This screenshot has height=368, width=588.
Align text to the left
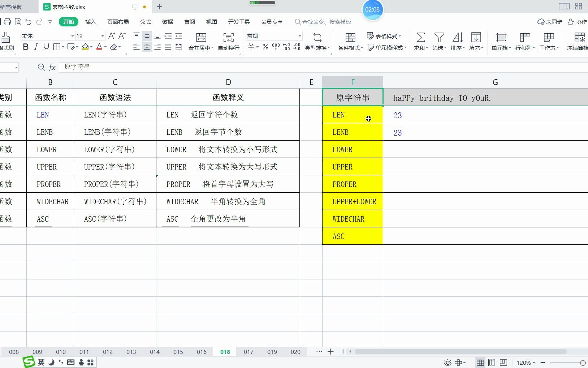(x=136, y=47)
